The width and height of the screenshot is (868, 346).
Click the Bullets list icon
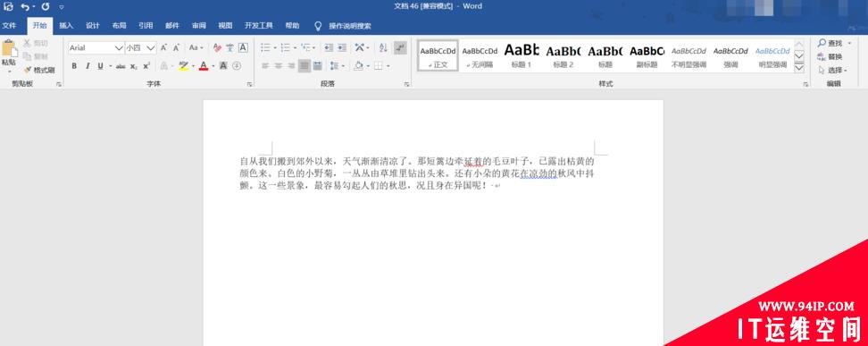pos(265,48)
